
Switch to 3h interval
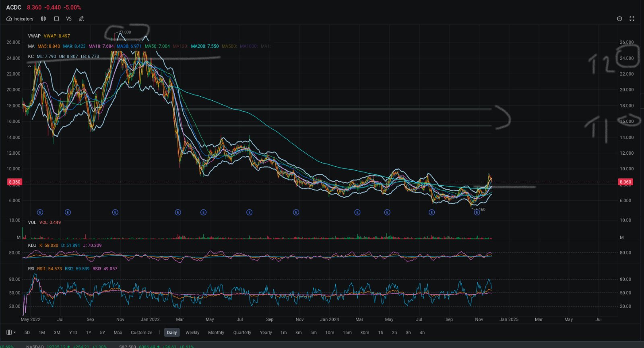coord(408,333)
